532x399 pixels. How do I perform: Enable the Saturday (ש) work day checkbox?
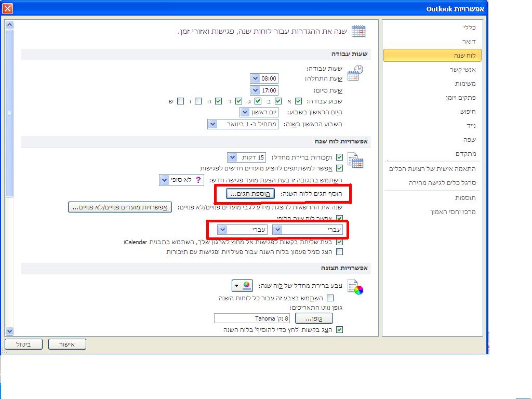click(180, 101)
